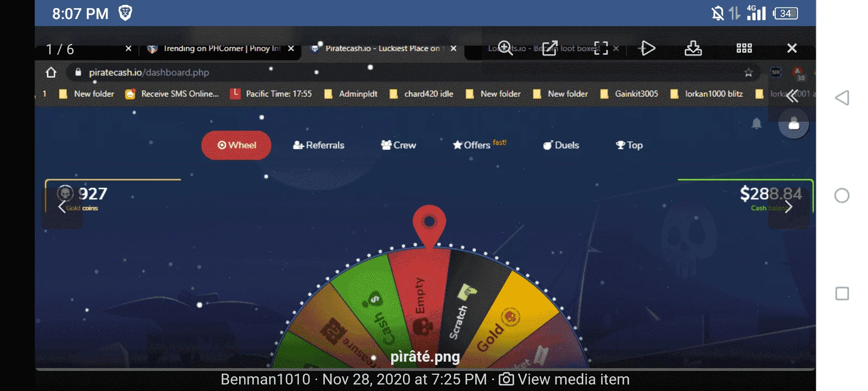Select the Wheel tab

pos(236,145)
